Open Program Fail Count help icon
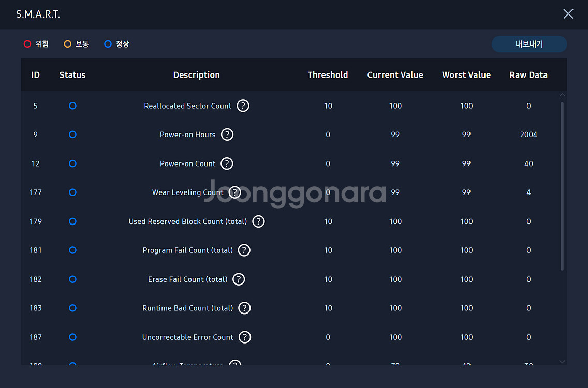Image resolution: width=588 pixels, height=388 pixels. pos(244,250)
